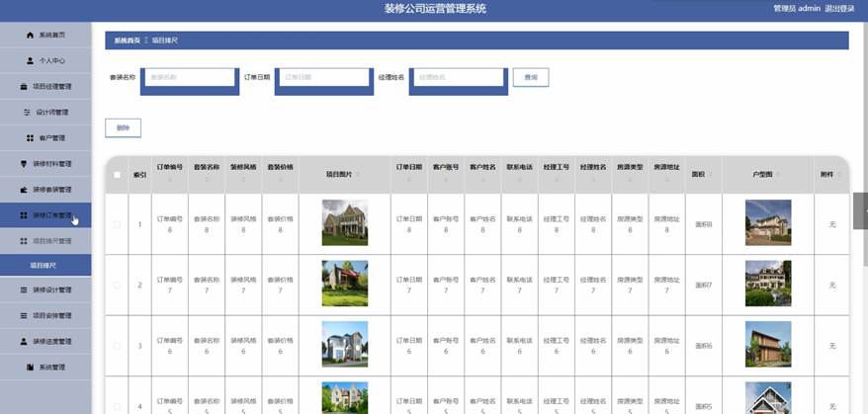
Task: Open the 项目图片 thumbnail in row 3
Action: 345,344
